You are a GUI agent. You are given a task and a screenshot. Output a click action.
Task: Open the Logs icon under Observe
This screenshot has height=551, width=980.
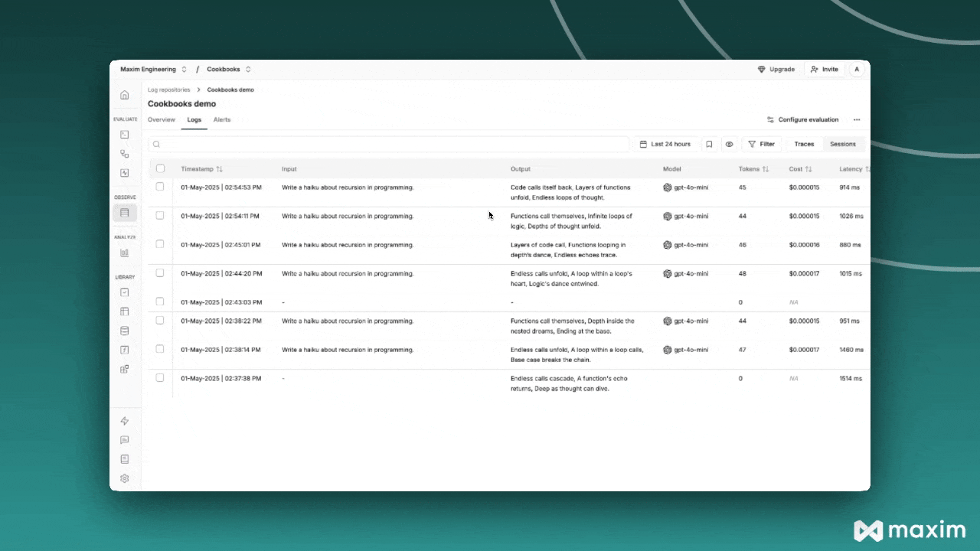[125, 213]
